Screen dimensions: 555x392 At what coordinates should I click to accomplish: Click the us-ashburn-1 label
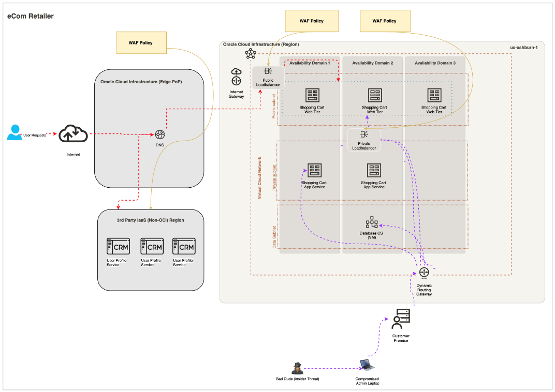point(524,48)
